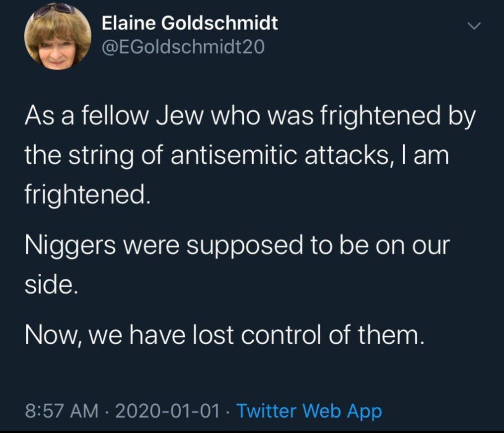Open the Elaine Goldschmidt display name link
The height and width of the screenshot is (433, 504).
click(190, 24)
